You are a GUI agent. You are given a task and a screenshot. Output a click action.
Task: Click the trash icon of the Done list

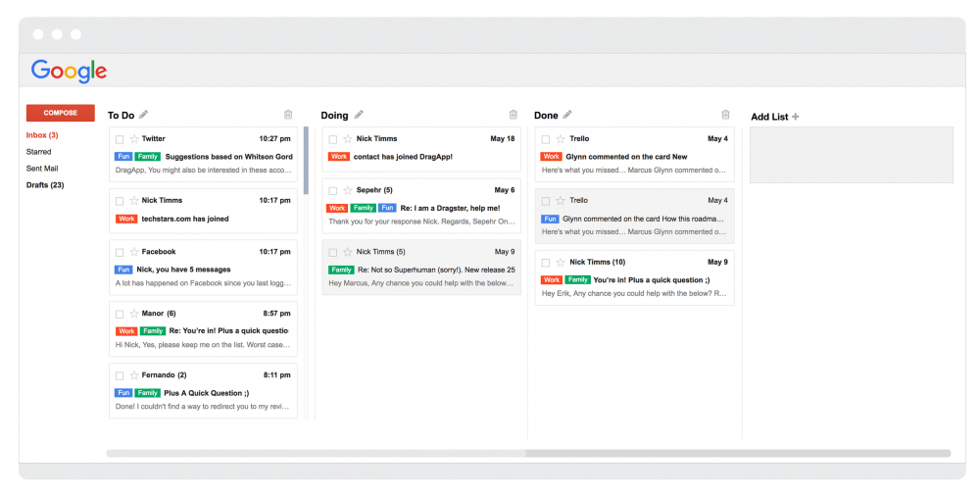point(725,115)
